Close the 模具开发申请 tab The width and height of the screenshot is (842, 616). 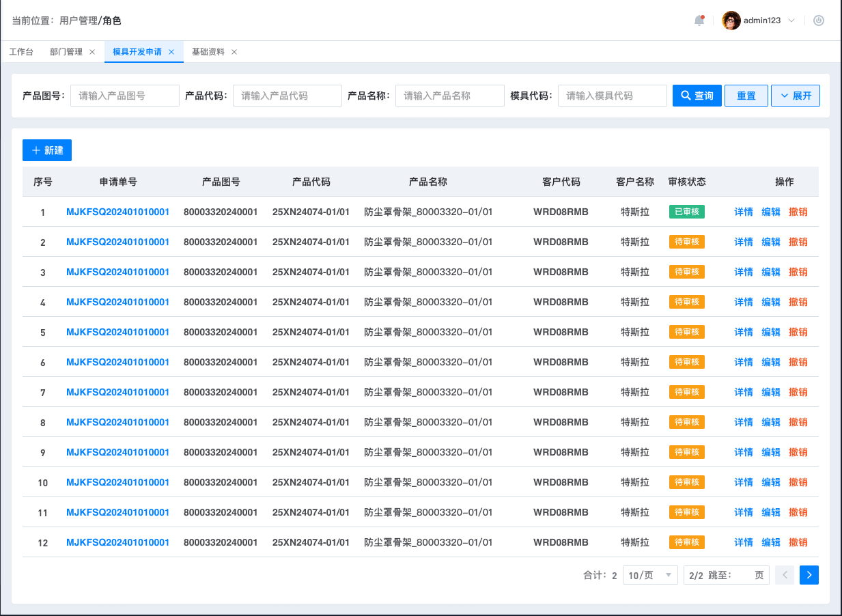171,52
